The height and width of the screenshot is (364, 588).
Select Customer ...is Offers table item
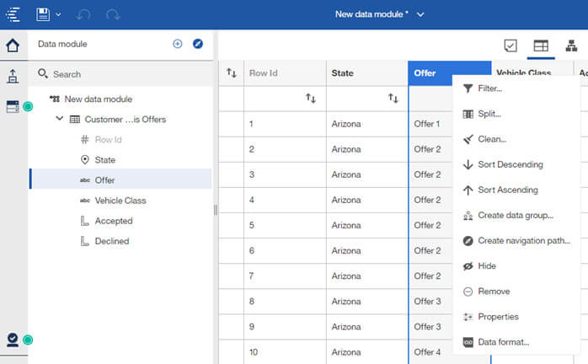tap(126, 120)
